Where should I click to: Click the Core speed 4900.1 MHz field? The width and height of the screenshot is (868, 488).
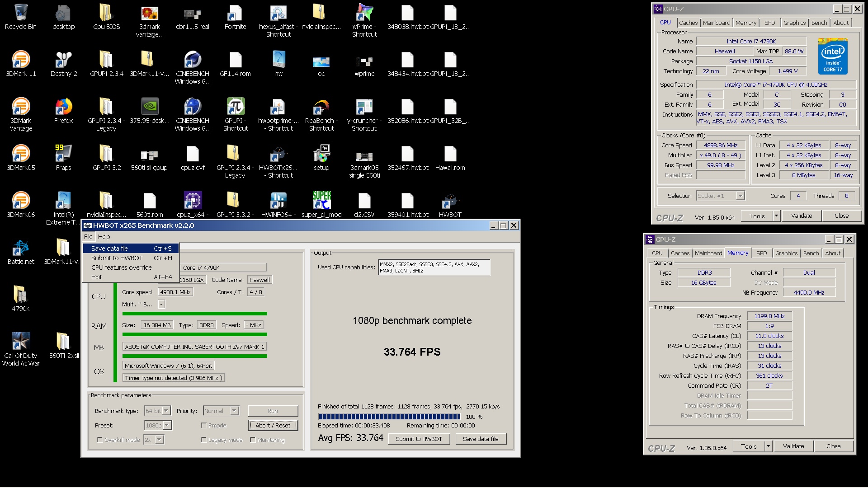[175, 292]
